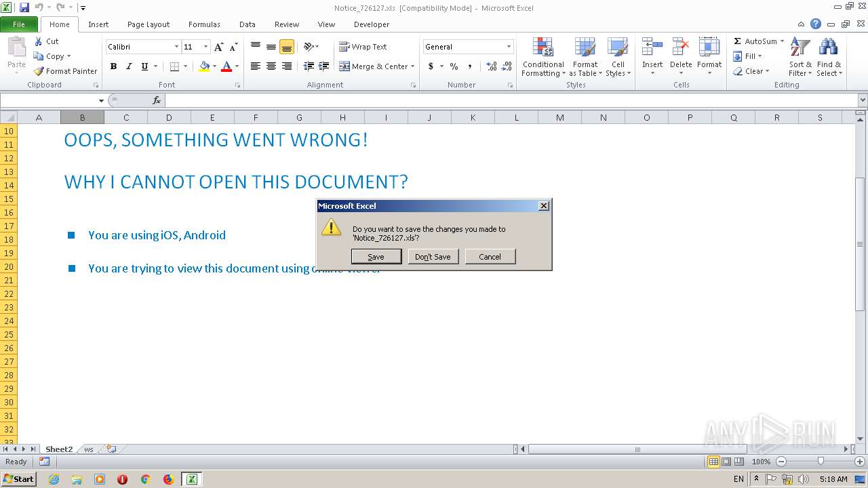Click the Increase Decimal icon
This screenshot has height=488, width=868.
[492, 66]
